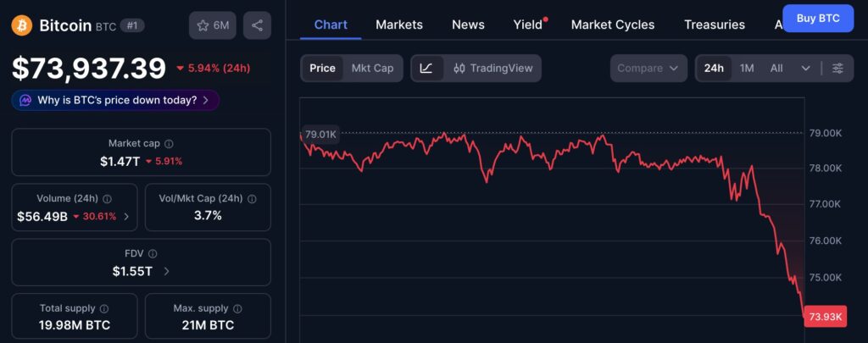868x343 pixels.
Task: Open the Compare dropdown
Action: point(648,68)
